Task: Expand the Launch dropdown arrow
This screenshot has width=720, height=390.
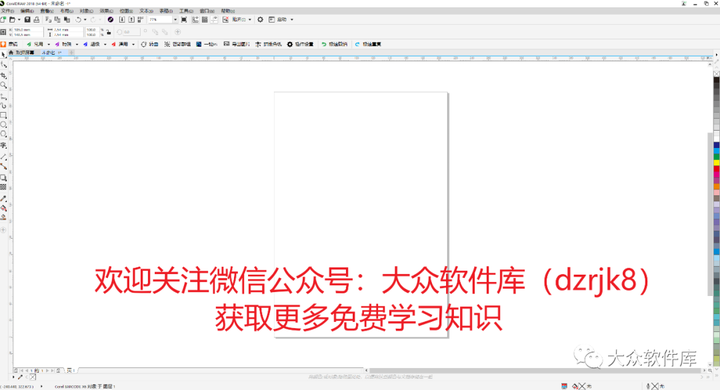Action: [x=292, y=19]
